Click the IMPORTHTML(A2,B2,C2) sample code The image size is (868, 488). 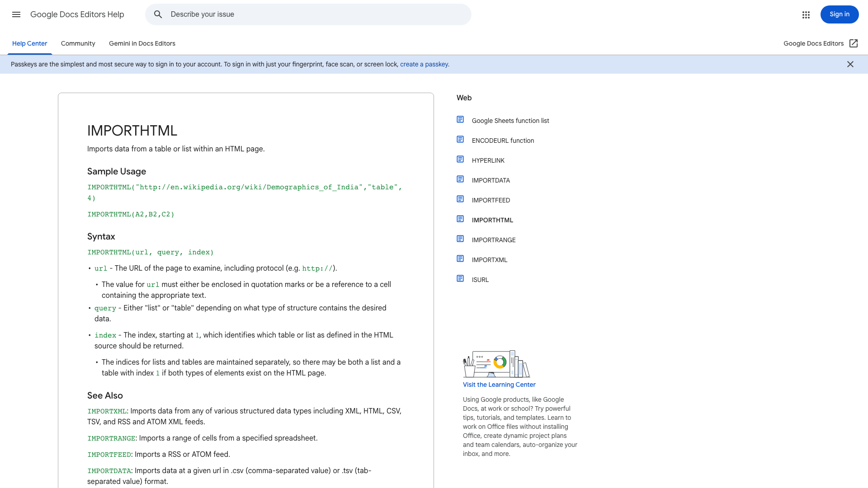click(131, 214)
